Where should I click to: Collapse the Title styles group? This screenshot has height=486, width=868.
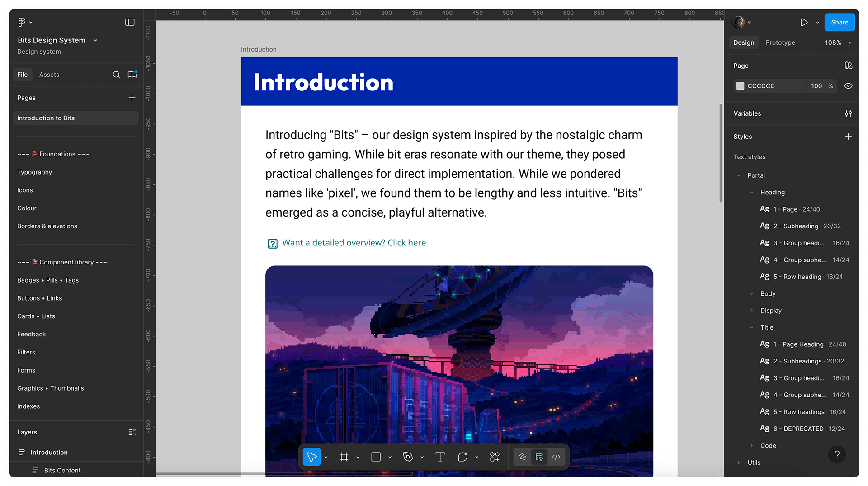751,328
